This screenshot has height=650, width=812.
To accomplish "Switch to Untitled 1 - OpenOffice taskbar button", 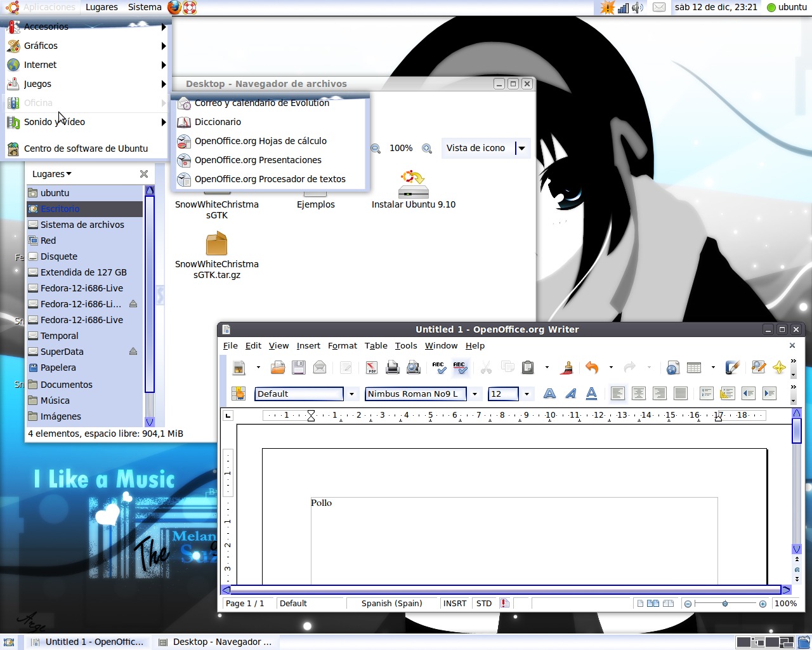I will point(89,642).
